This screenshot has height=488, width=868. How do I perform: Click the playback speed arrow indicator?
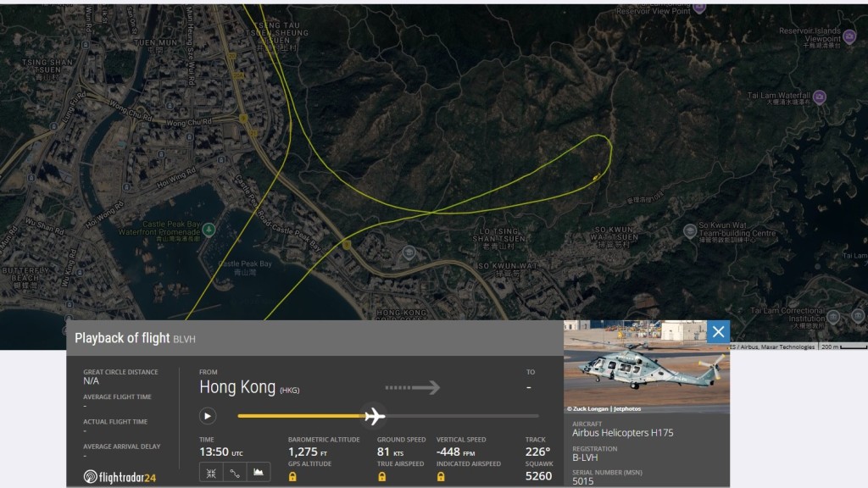(x=409, y=386)
